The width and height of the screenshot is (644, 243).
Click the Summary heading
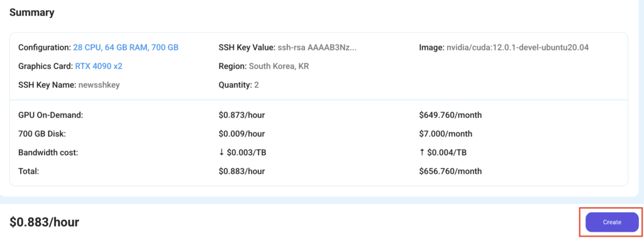31,13
